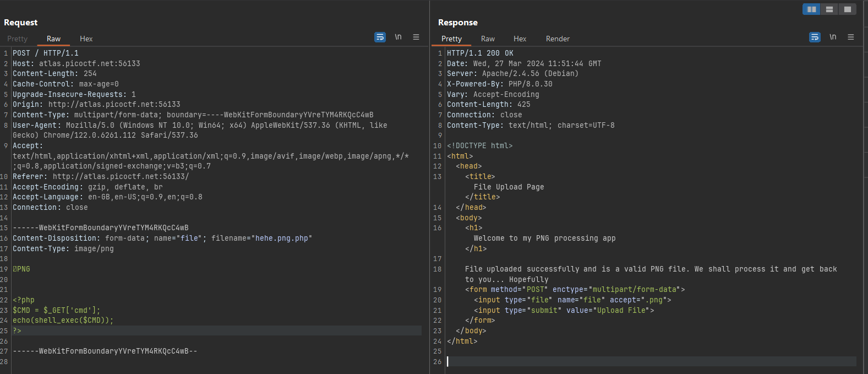Click the response Date header line

[x=524, y=64]
